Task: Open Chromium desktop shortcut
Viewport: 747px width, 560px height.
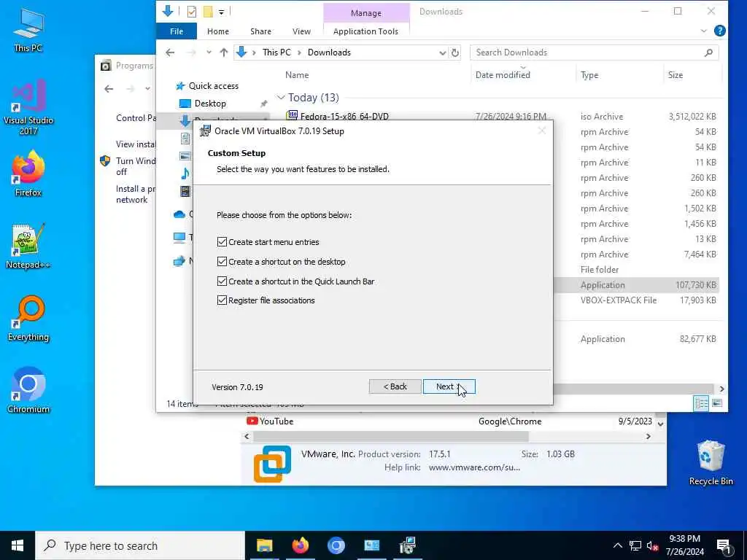Action: pos(28,391)
